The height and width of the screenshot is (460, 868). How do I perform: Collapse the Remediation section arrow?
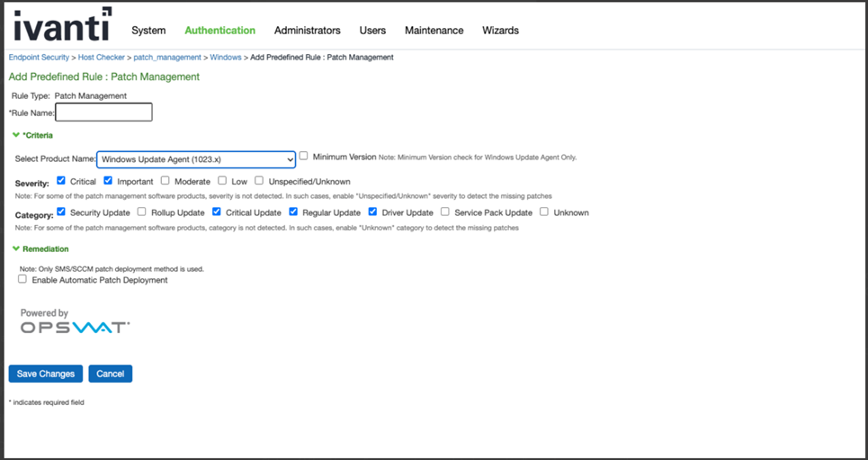15,248
